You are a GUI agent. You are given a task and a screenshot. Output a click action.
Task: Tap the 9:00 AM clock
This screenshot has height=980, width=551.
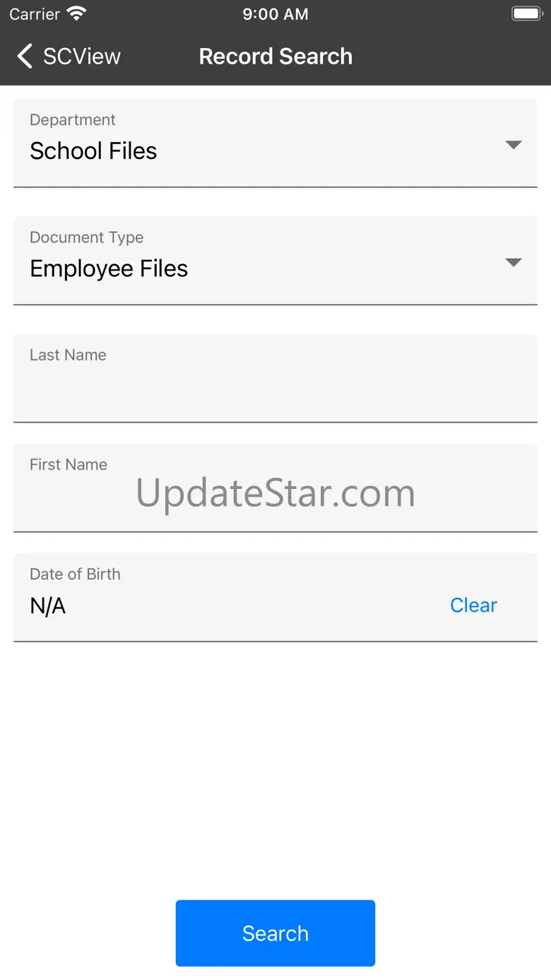(275, 14)
